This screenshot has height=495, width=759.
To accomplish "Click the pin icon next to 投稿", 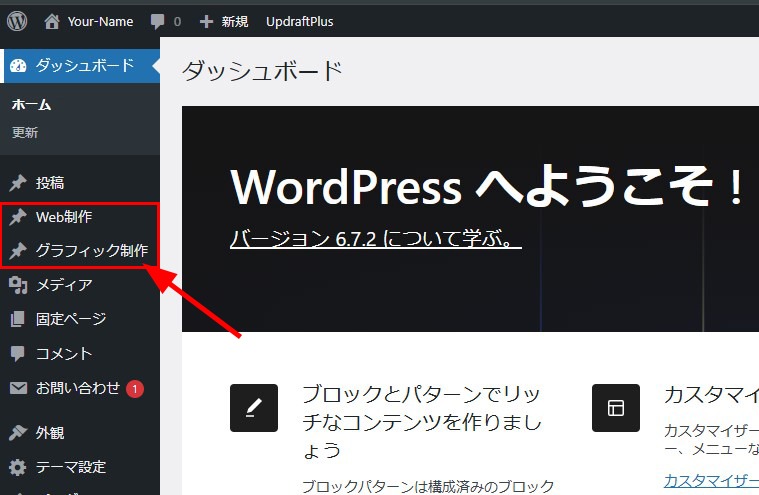I will coord(18,183).
